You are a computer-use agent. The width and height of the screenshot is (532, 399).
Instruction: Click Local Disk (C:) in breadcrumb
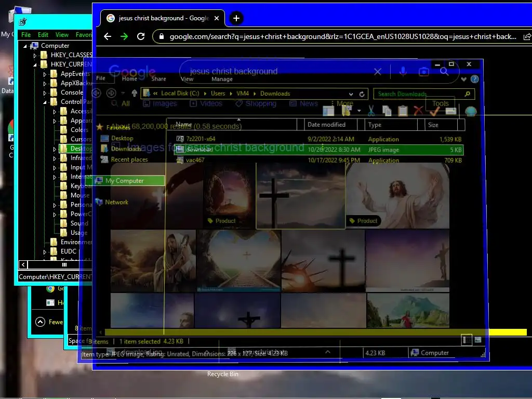tap(180, 94)
